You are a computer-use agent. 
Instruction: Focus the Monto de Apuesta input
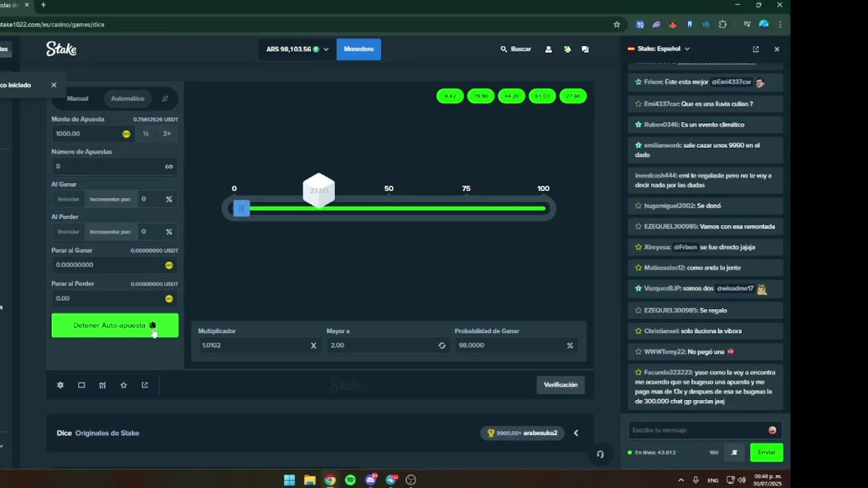coord(93,134)
